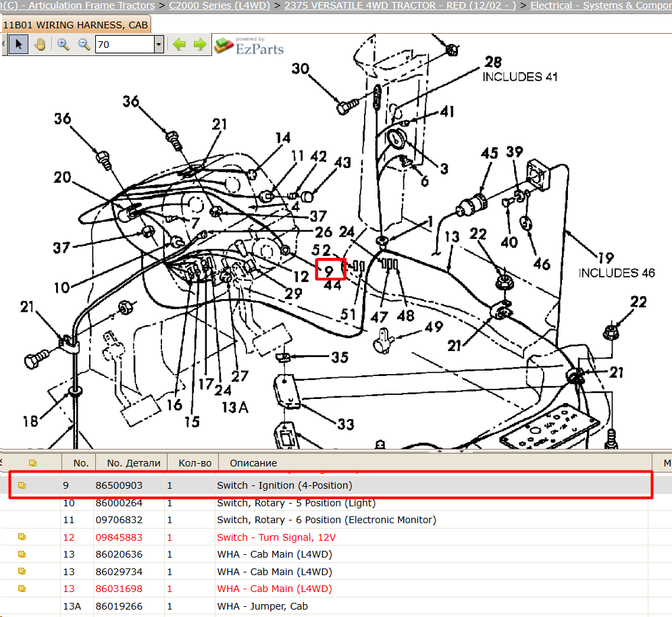Viewport: 672px width, 617px height.
Task: Click callout 18 on the diagram
Action: point(30,422)
